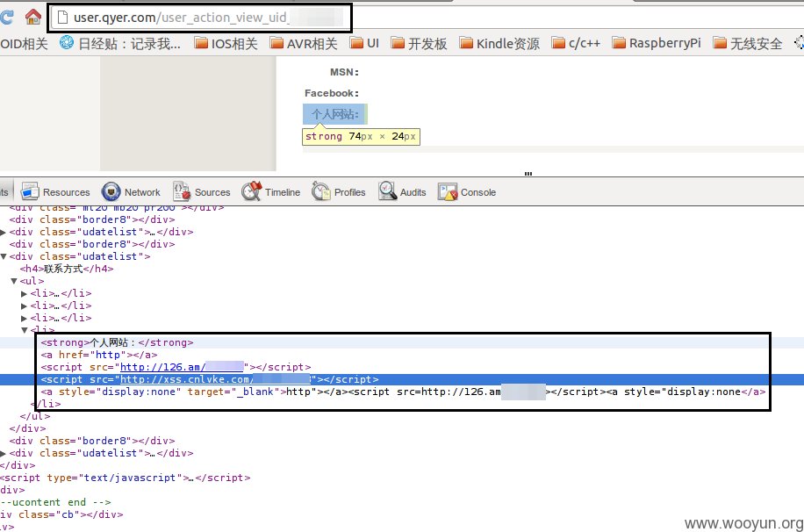Open the RaspberryPi bookmark folder

[x=657, y=44]
